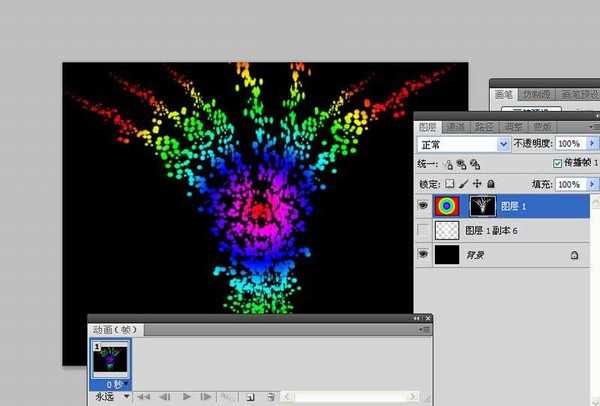Image resolution: width=600 pixels, height=406 pixels.
Task: Play the animation
Action: coord(186,397)
